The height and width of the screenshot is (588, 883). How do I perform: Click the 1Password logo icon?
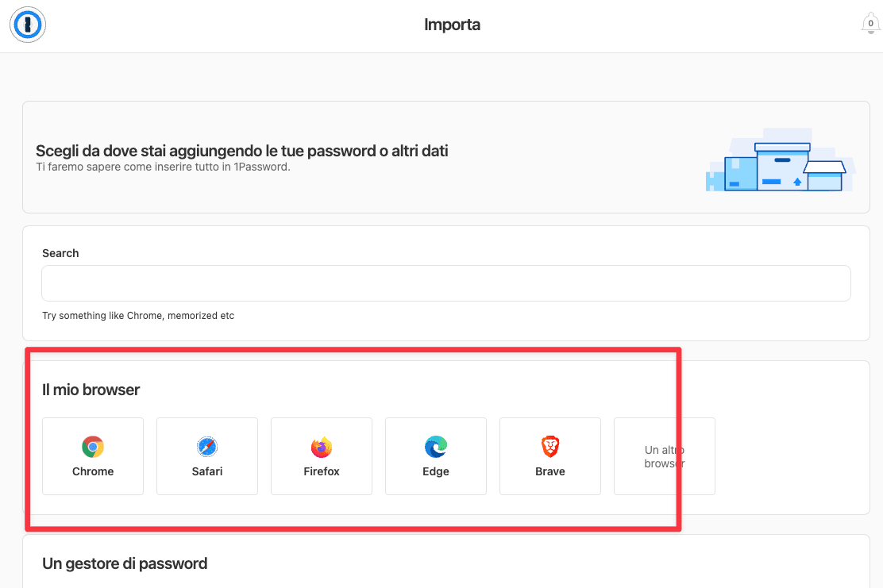point(28,25)
